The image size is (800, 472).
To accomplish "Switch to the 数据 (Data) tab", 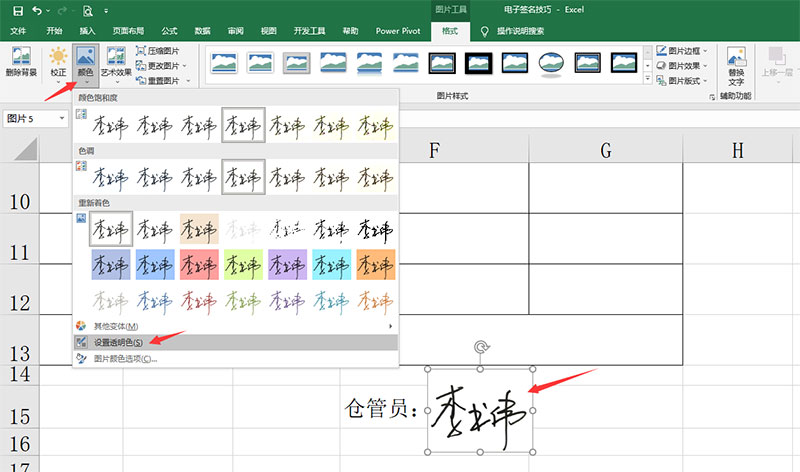I will 203,31.
